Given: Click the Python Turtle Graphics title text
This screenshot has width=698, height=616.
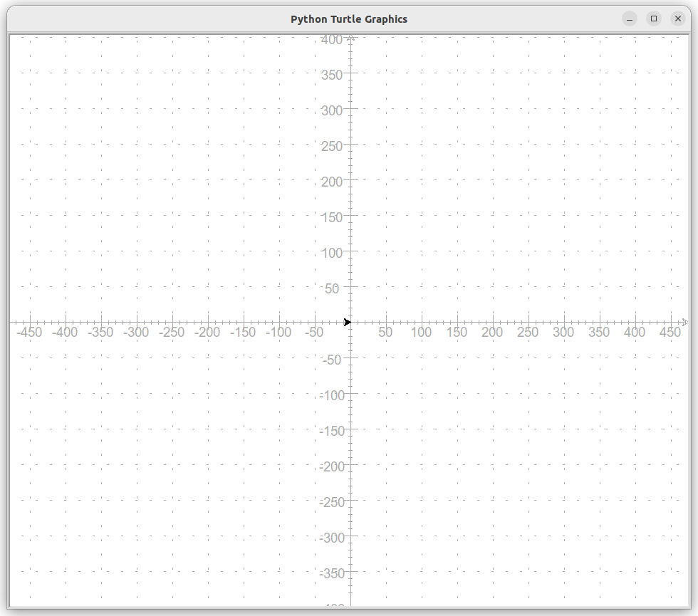Looking at the screenshot, I should click(x=348, y=19).
